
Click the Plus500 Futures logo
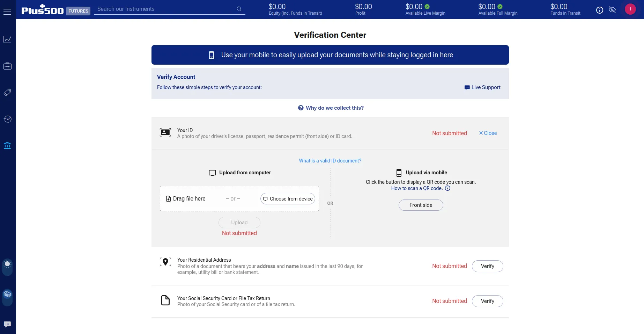[55, 10]
